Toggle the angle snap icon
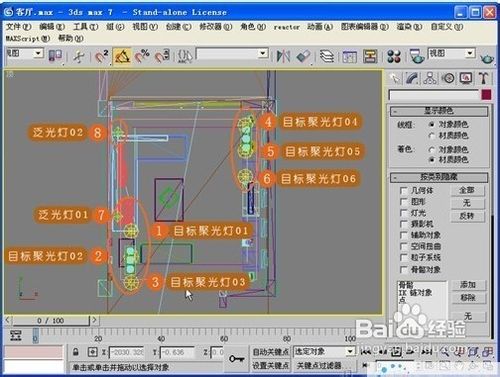 [122, 56]
